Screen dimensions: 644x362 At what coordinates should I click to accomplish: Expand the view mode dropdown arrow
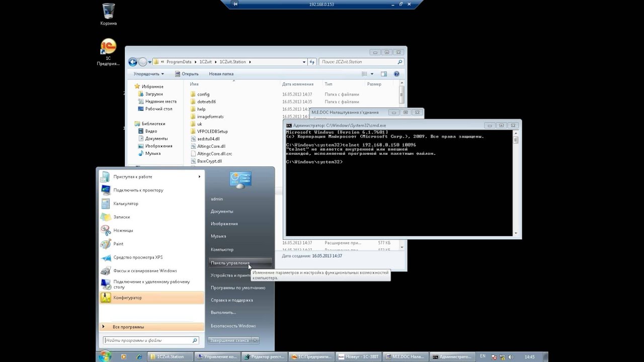372,74
